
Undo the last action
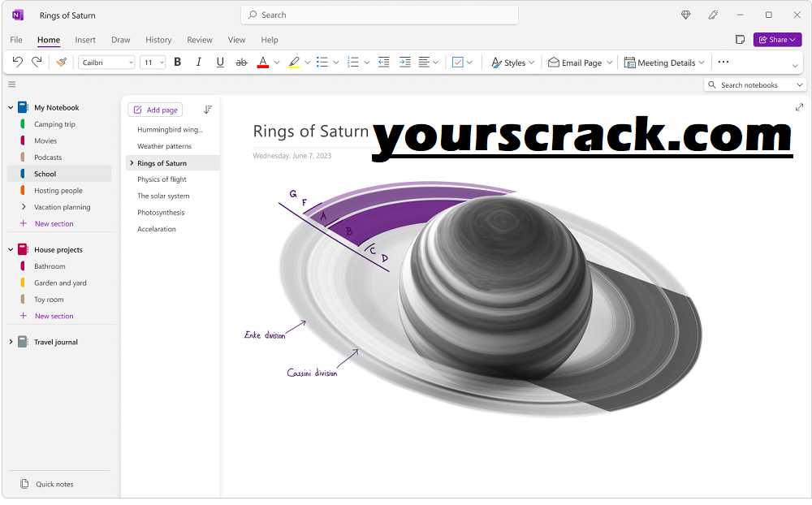18,63
